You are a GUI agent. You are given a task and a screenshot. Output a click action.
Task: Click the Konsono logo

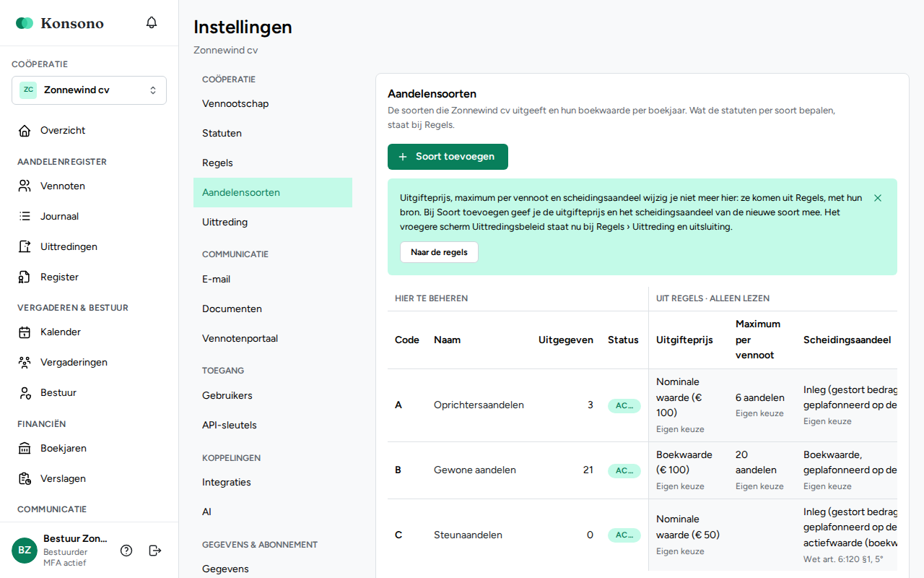pos(60,23)
